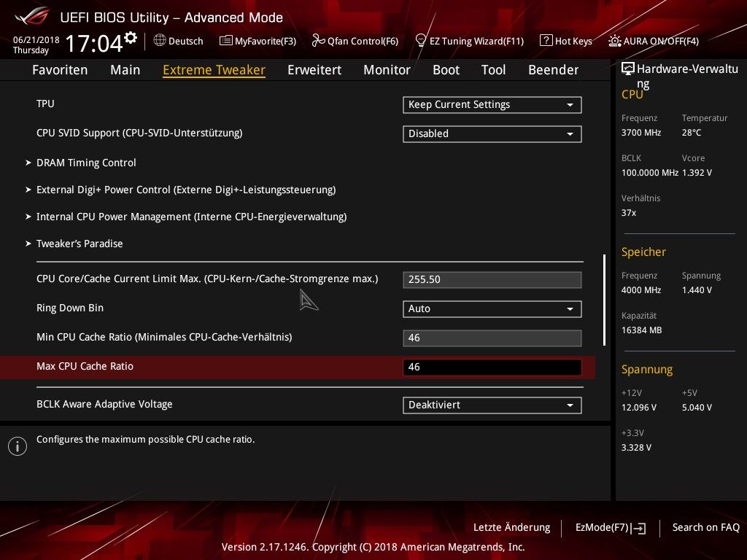Click the Vcore value 1.392 V
Screen dimensions: 747x560
[x=697, y=172]
